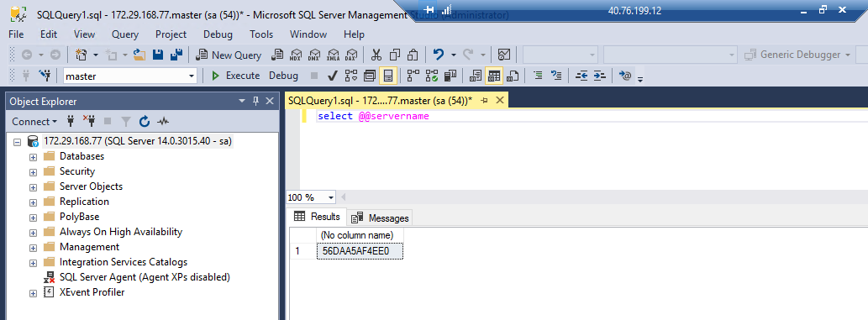This screenshot has width=868, height=320.
Task: Open the 100 % zoom dropdown
Action: (x=331, y=197)
